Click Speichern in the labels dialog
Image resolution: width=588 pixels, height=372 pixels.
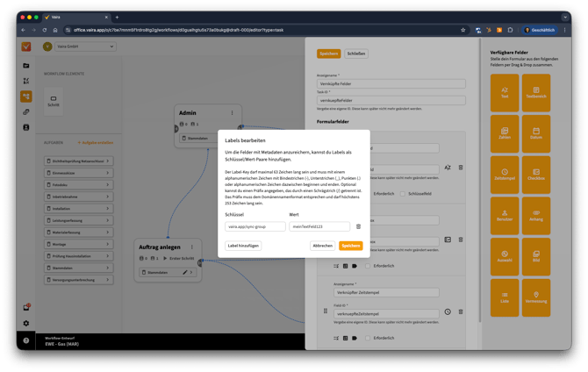coord(350,246)
